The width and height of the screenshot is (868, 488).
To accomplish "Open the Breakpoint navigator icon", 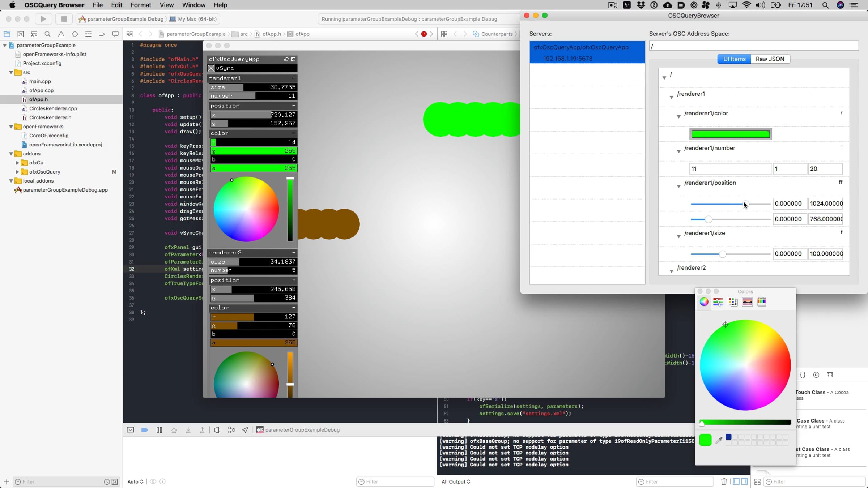I will click(x=102, y=34).
